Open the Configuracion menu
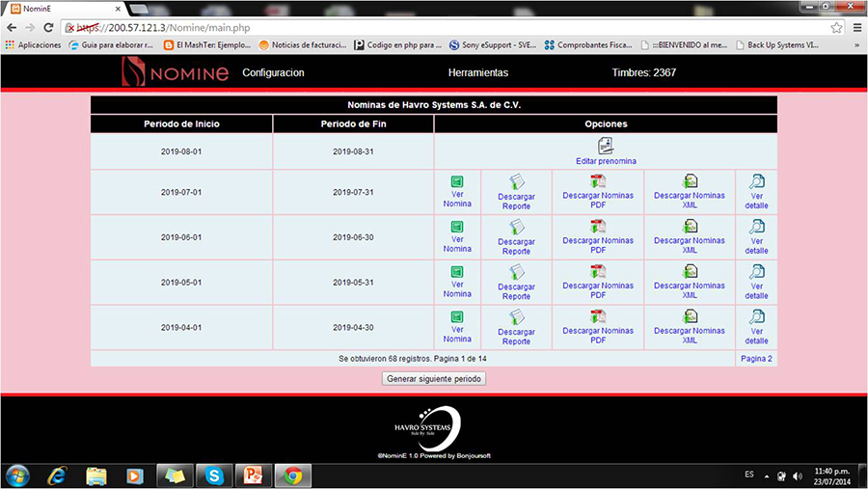 pyautogui.click(x=273, y=73)
